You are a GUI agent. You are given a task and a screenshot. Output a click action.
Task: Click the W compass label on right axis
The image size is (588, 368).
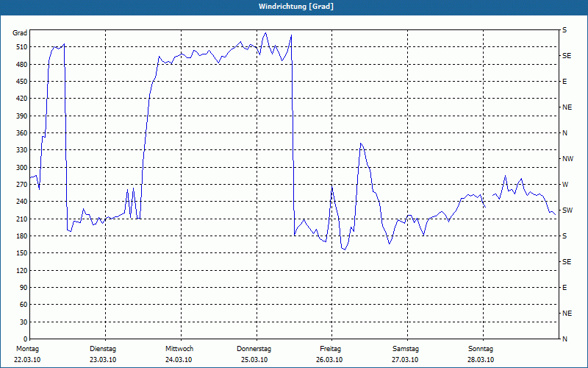[565, 185]
